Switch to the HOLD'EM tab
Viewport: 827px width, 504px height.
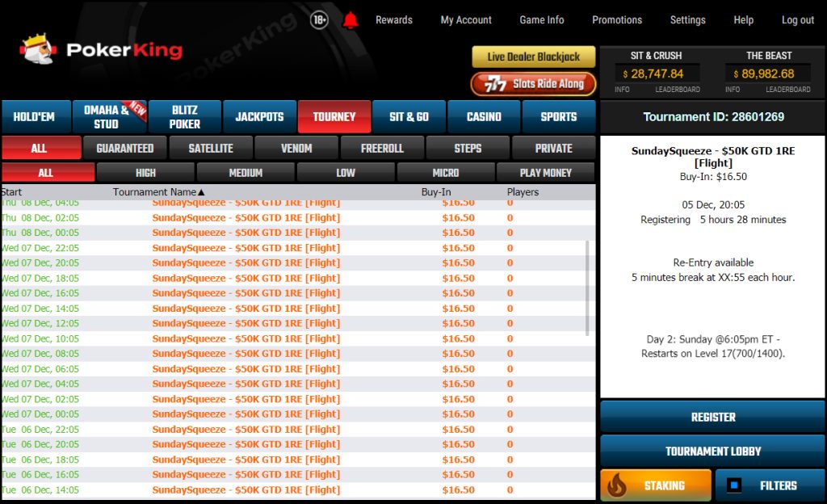click(x=36, y=116)
